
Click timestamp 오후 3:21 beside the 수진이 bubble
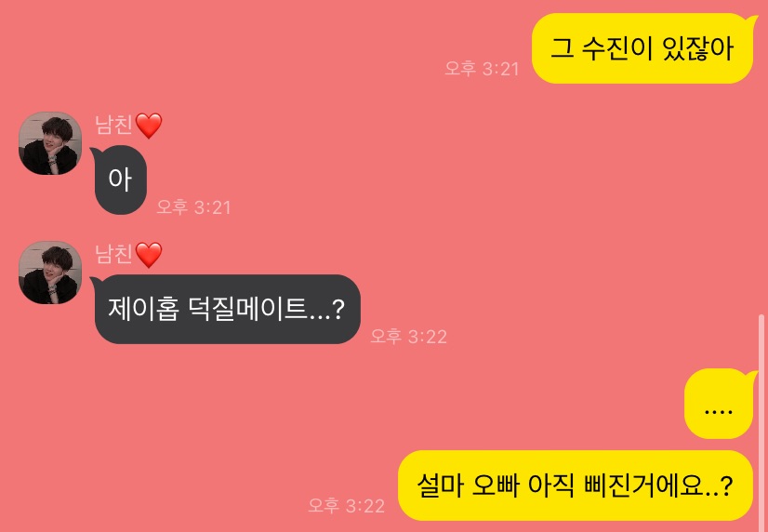[482, 69]
